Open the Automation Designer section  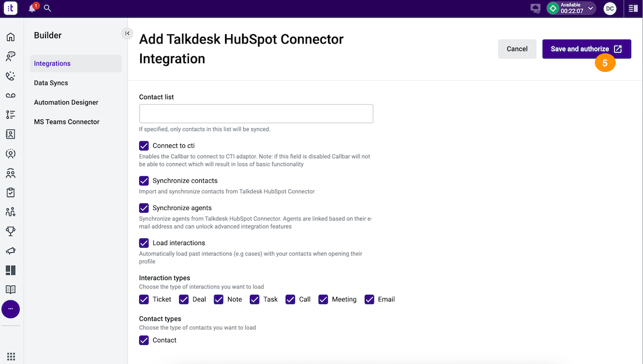point(66,102)
